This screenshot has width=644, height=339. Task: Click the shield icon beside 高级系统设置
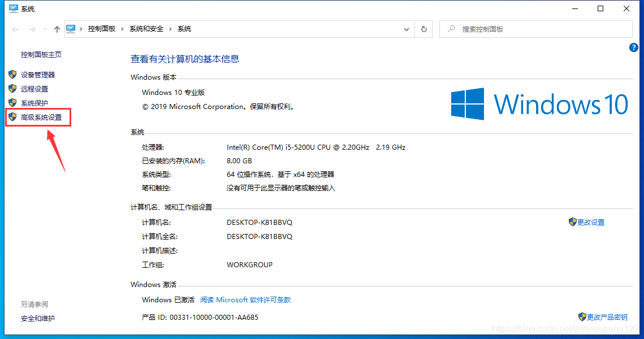tap(12, 117)
